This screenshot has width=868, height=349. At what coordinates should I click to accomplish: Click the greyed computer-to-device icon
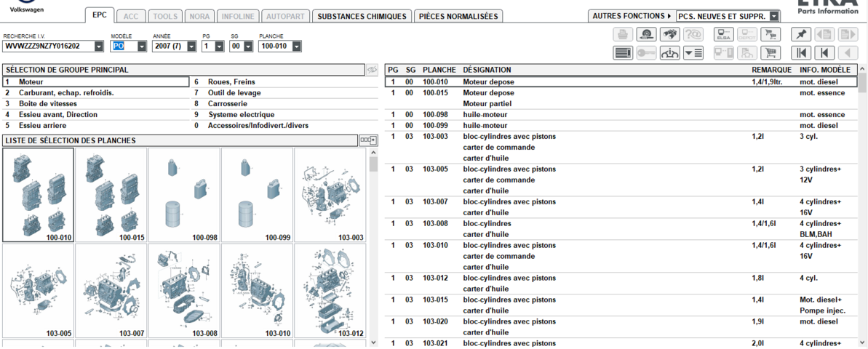(723, 53)
